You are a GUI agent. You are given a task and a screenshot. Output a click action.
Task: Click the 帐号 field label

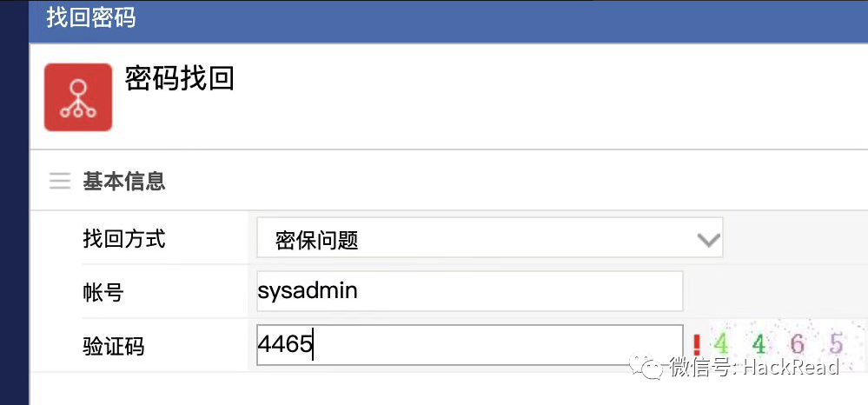point(103,292)
